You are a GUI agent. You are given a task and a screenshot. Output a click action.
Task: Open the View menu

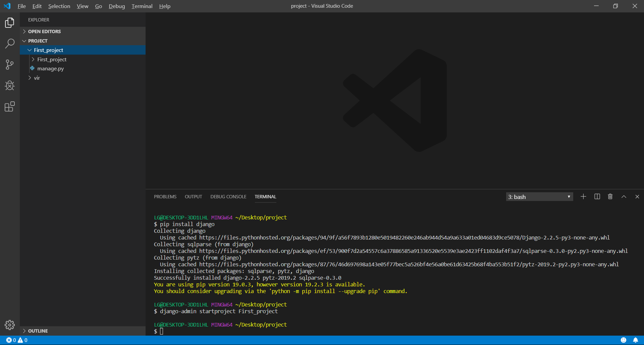83,6
